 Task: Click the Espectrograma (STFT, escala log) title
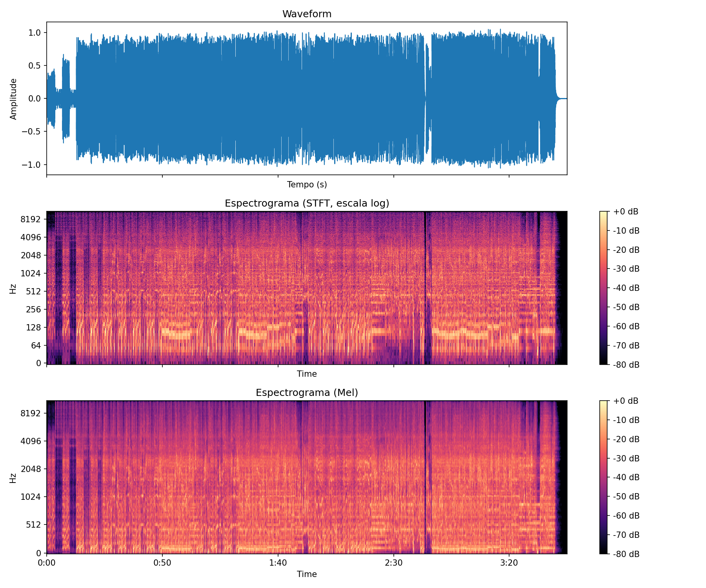click(307, 203)
